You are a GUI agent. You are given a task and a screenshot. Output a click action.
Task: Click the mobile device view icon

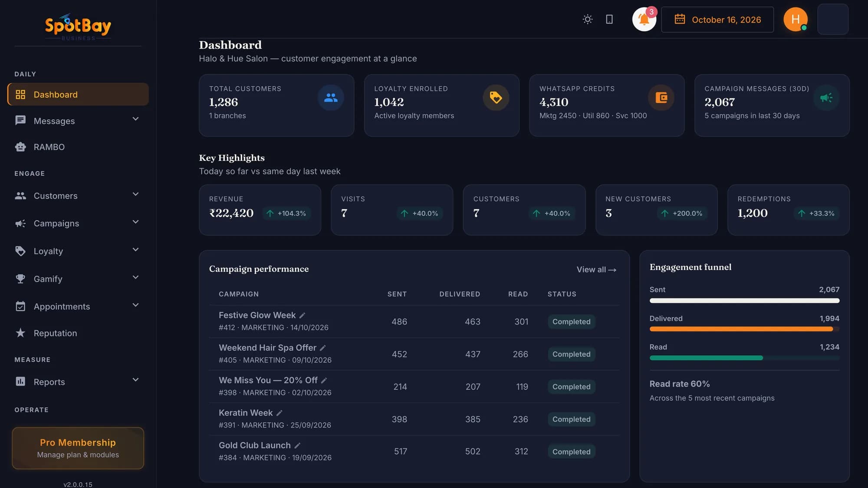pyautogui.click(x=609, y=20)
